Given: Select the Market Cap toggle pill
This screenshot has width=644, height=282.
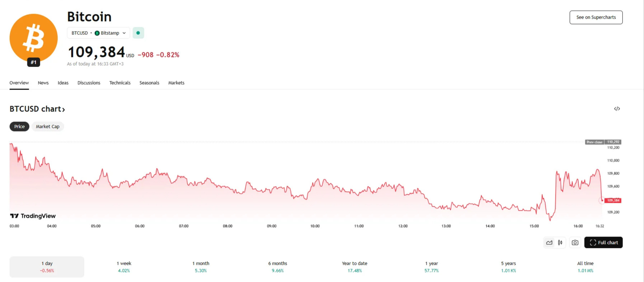Looking at the screenshot, I should click(48, 126).
